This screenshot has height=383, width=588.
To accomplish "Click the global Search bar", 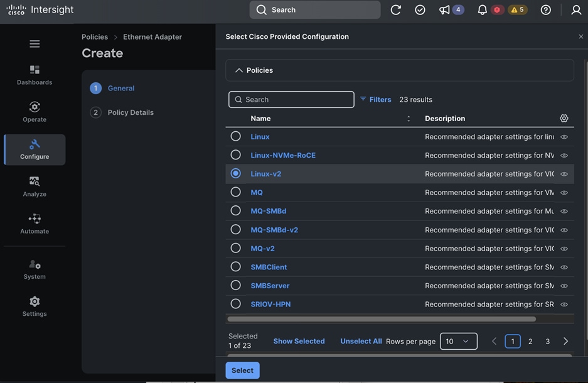I will click(315, 10).
